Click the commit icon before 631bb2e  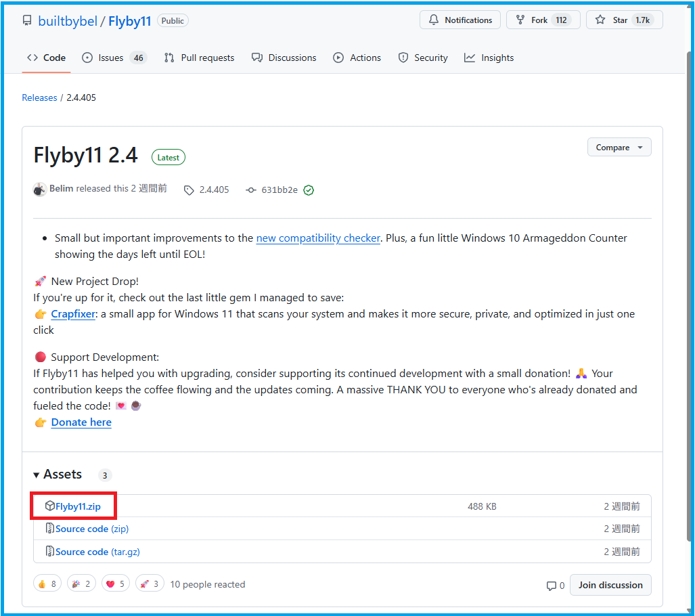pyautogui.click(x=251, y=190)
